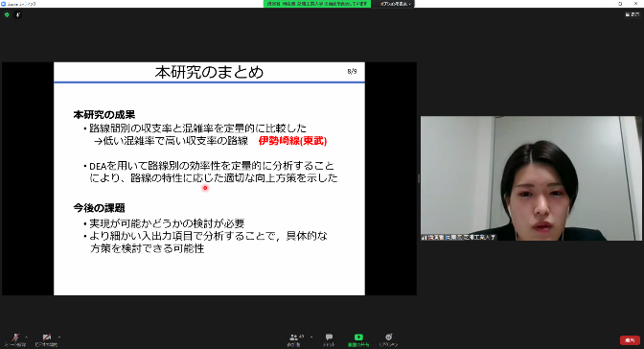Start video with the crossed-out camera icon
The image size is (644, 349).
click(x=46, y=339)
